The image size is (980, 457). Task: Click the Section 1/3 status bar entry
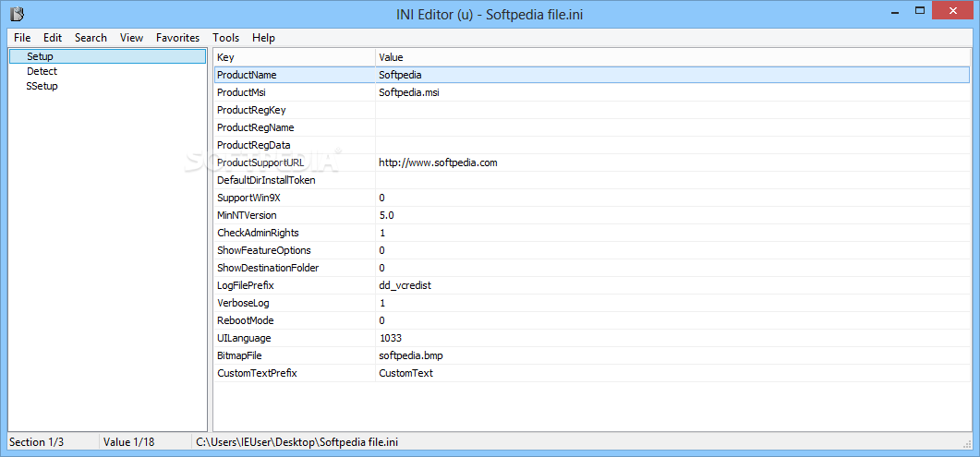(37, 442)
